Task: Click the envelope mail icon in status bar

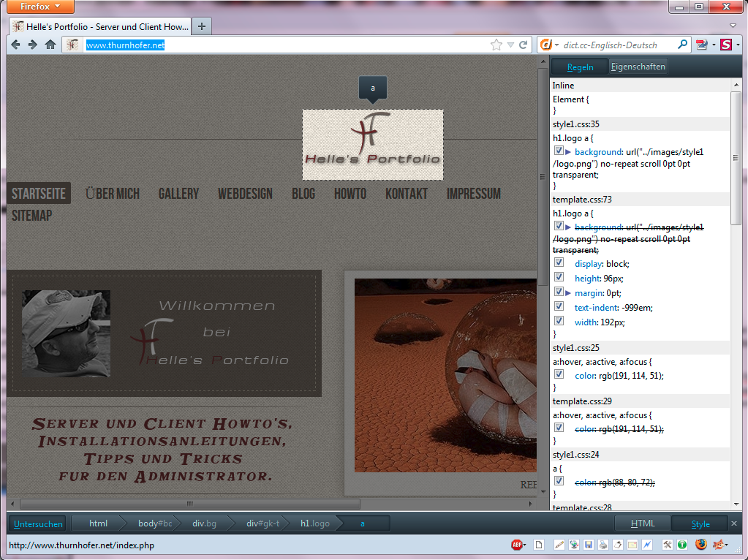Action: [x=632, y=545]
